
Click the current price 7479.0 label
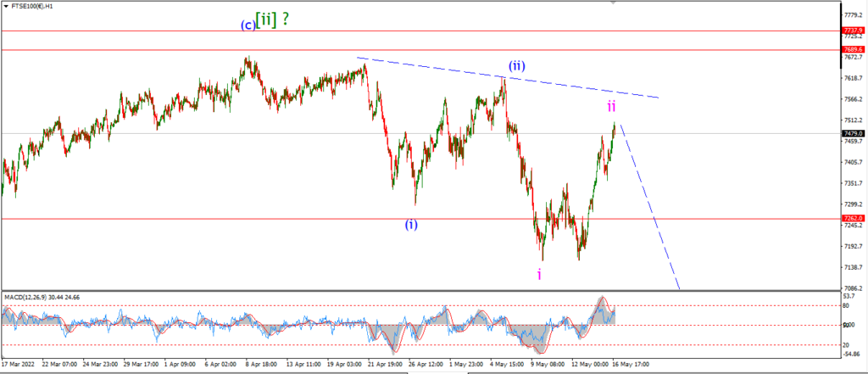(853, 133)
